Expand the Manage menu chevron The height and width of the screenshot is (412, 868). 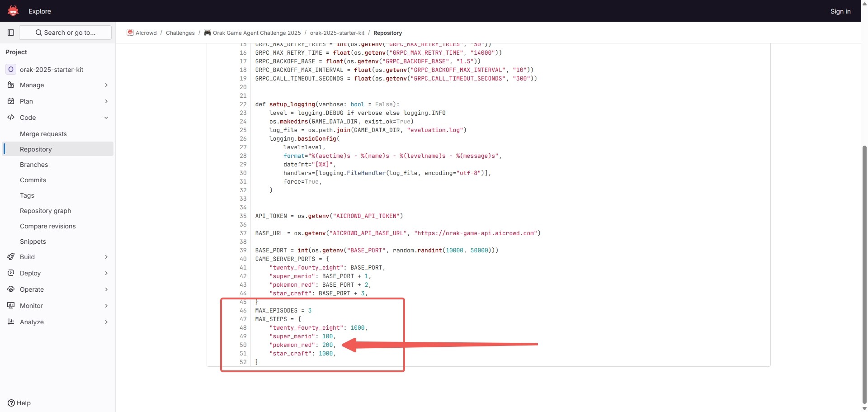tap(106, 85)
